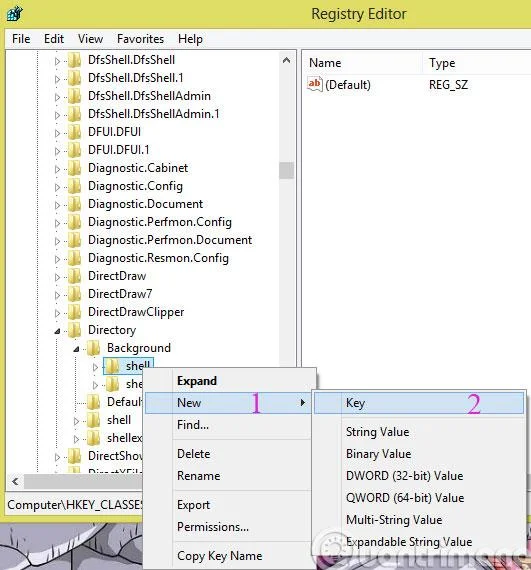Viewport: 531px width, 570px height.
Task: Click the (Default) value name
Action: click(x=348, y=85)
